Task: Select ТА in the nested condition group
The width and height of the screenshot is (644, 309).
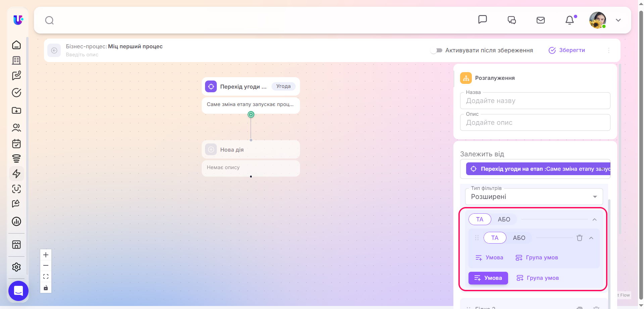Action: pos(495,238)
